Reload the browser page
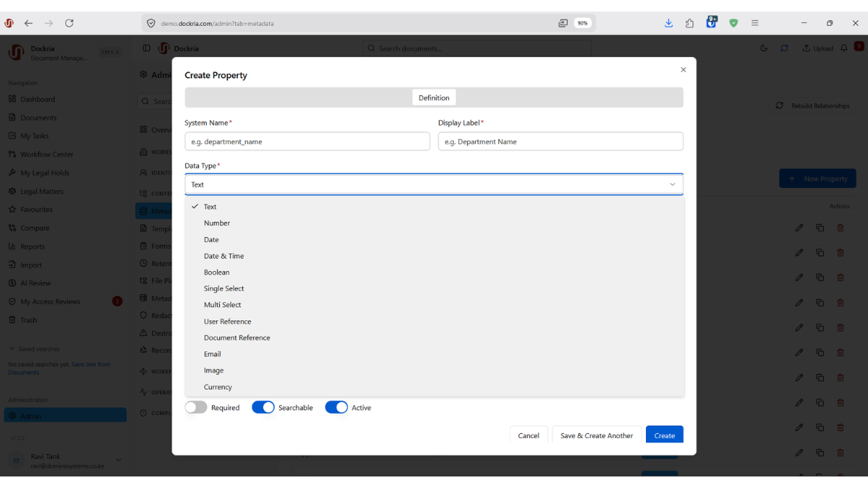The height and width of the screenshot is (488, 868). (69, 23)
